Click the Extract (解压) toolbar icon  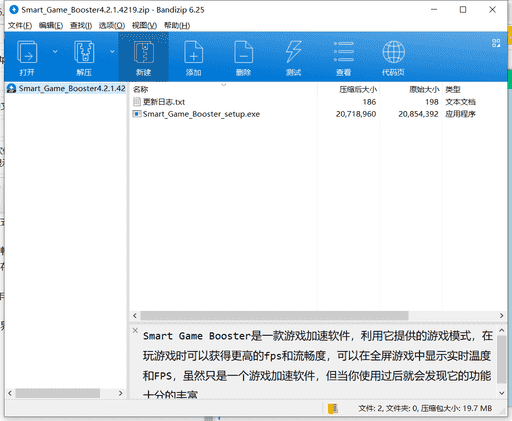[84, 52]
